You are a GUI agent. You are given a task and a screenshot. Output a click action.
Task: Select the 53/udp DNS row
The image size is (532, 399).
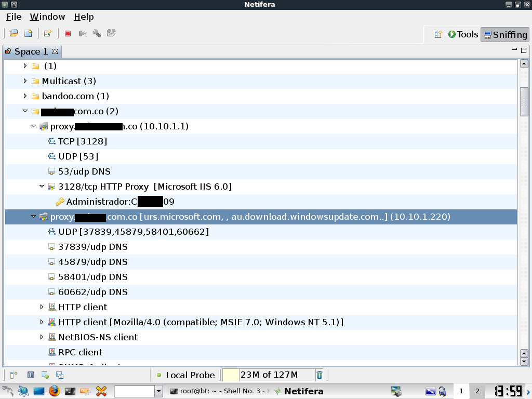(x=261, y=171)
